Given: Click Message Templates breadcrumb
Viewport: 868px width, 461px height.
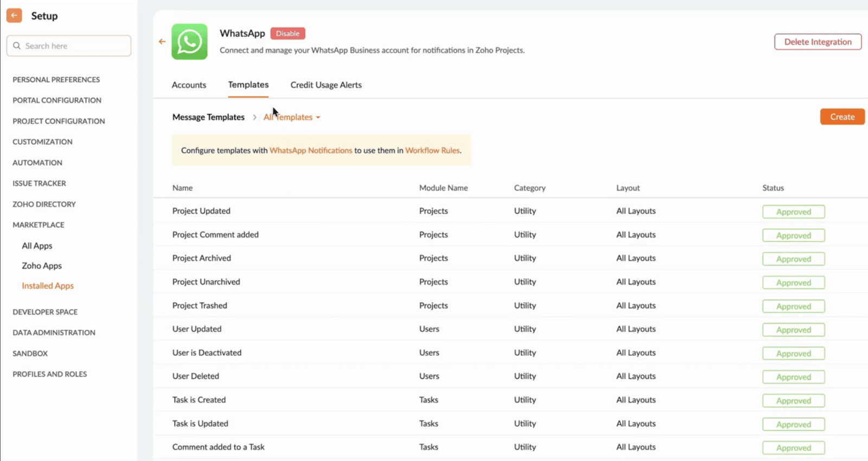Looking at the screenshot, I should point(208,117).
